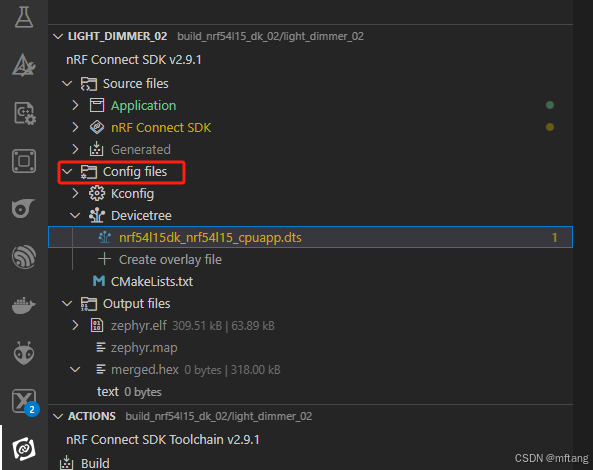Image resolution: width=593 pixels, height=470 pixels.
Task: Collapse the ACTIONS section header
Action: (x=58, y=417)
